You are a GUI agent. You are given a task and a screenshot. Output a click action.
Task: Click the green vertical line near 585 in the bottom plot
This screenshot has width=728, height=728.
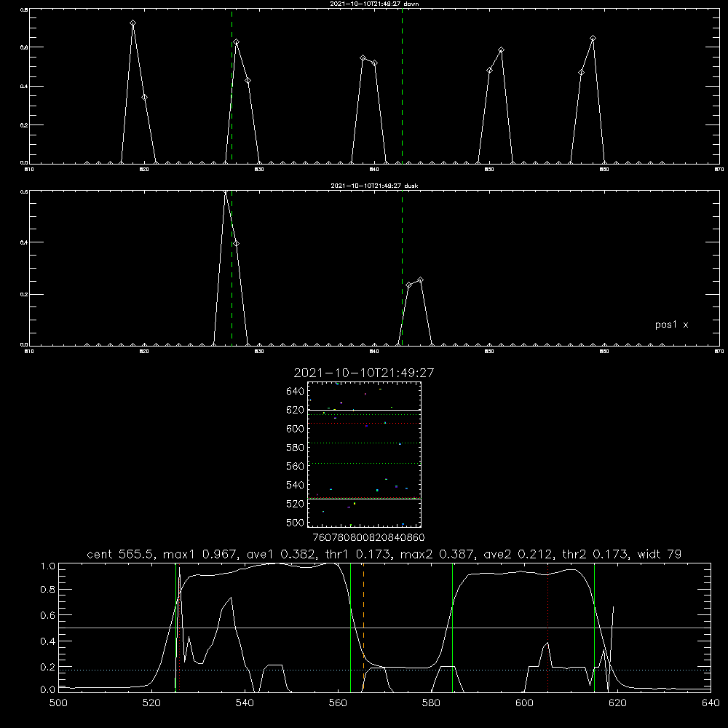pyautogui.click(x=452, y=627)
